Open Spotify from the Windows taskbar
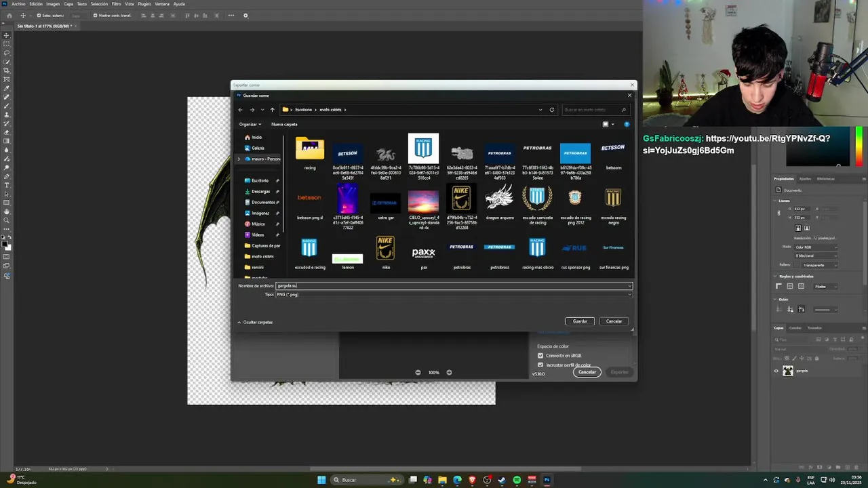This screenshot has height=488, width=868. pos(517,480)
